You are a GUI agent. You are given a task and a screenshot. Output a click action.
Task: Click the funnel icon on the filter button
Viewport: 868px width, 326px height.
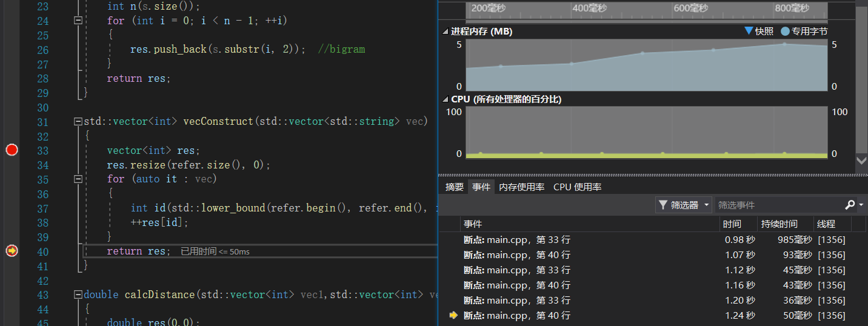(663, 205)
